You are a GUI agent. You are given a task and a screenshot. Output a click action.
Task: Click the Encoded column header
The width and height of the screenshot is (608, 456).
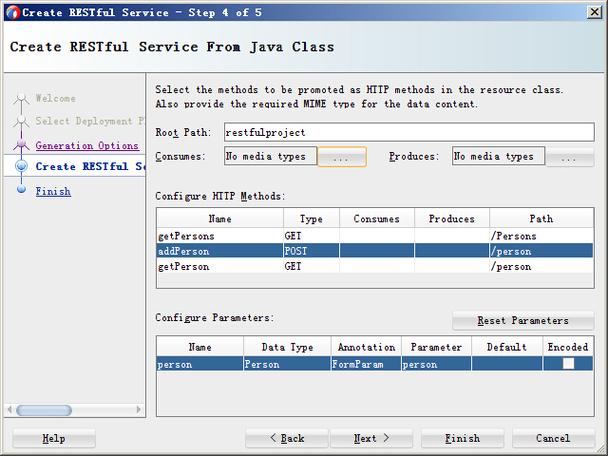[x=568, y=347]
